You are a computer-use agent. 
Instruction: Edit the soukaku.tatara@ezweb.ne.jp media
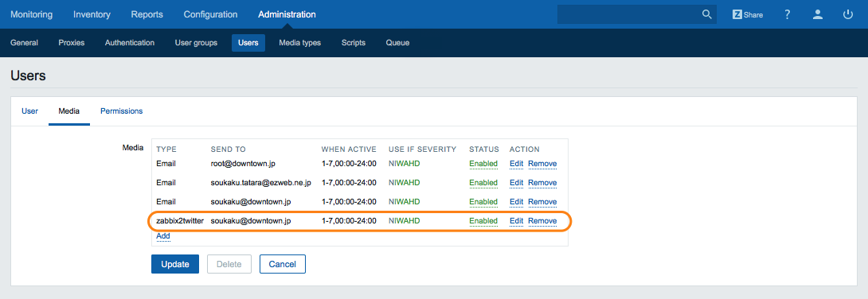tap(517, 182)
